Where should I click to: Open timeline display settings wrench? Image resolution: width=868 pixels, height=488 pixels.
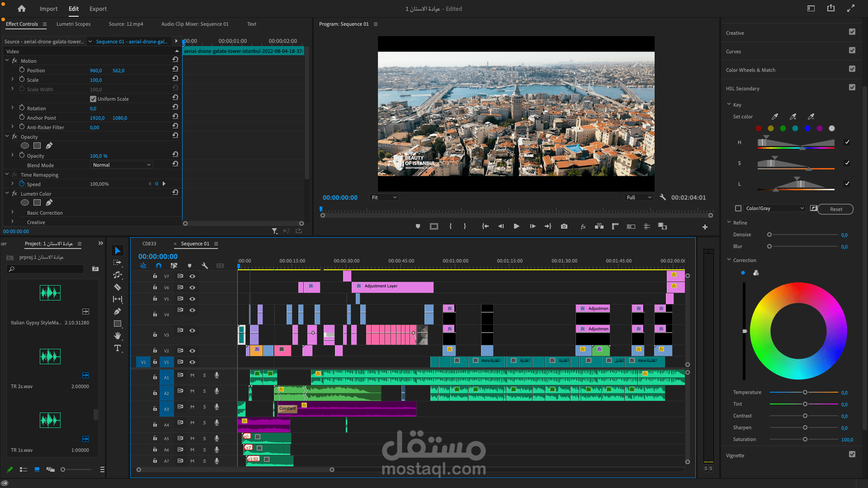(205, 266)
